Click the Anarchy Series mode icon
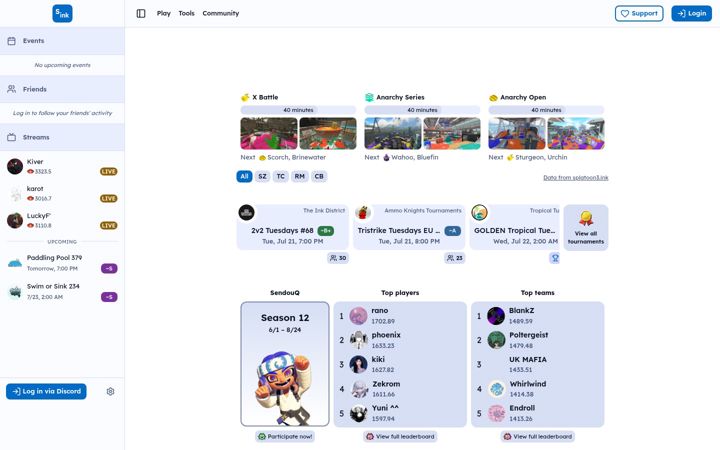Screen dimensions: 720x450 click(x=369, y=97)
